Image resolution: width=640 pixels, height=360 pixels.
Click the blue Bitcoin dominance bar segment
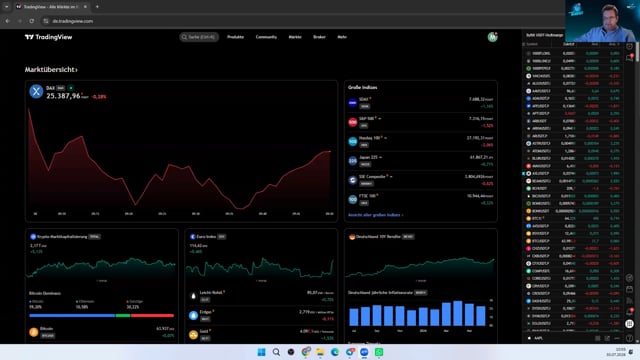[x=72, y=316]
